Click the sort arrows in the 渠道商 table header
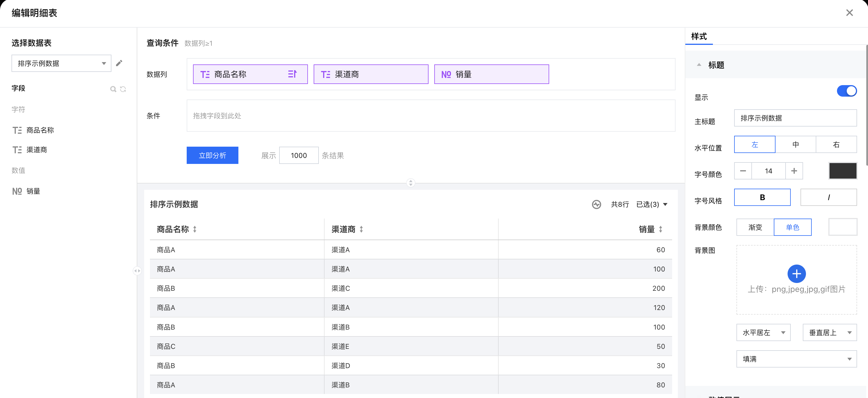This screenshot has height=398, width=868. click(x=361, y=229)
